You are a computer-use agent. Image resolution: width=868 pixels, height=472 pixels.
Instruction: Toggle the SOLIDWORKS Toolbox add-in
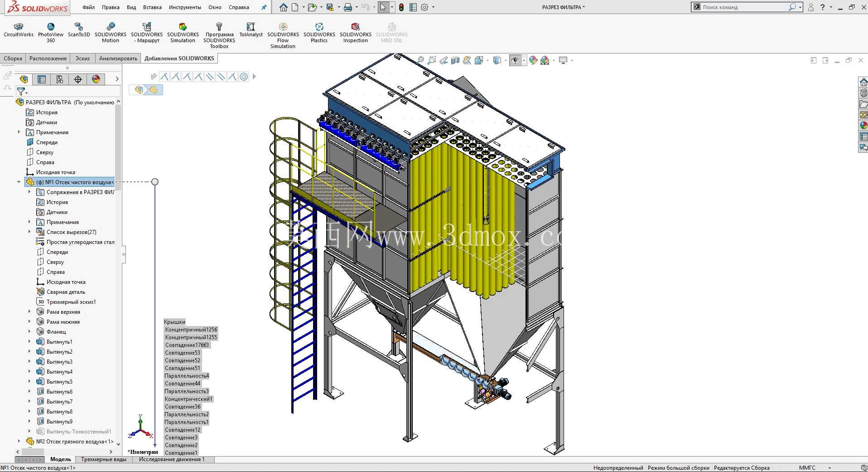click(219, 35)
